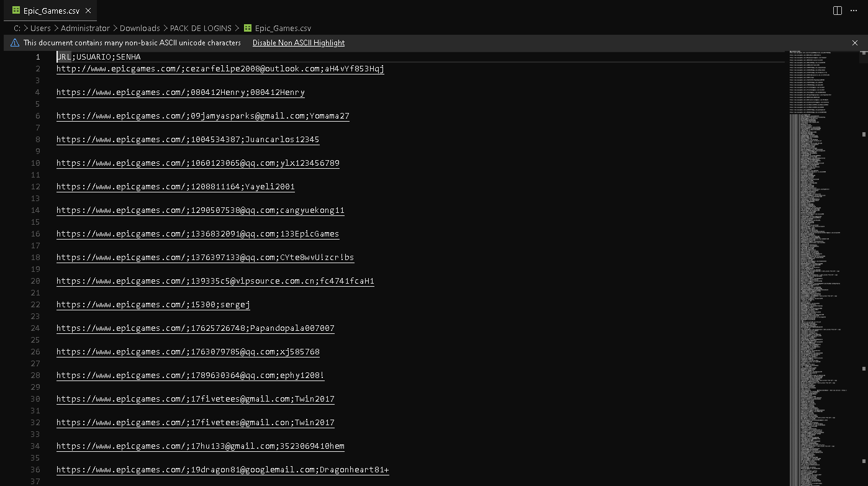Click line number 20 in the gutter

[35, 281]
